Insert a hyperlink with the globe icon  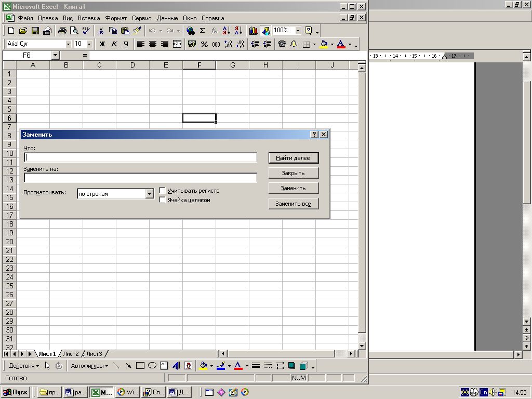(x=190, y=31)
